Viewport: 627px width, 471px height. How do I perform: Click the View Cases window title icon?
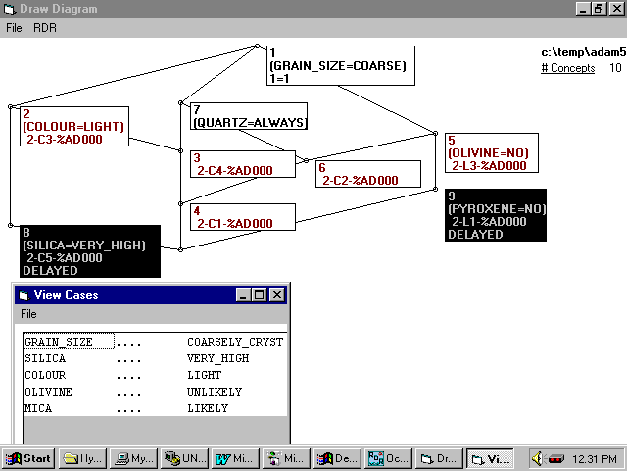(x=24, y=295)
